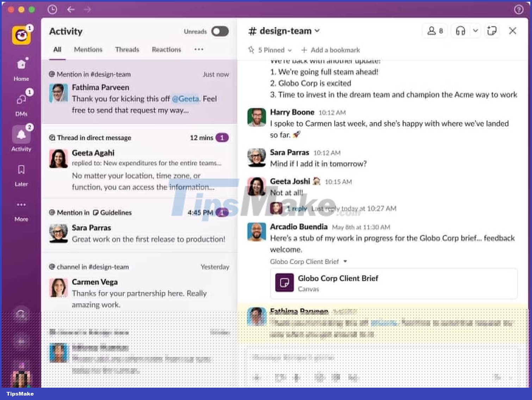Open the channel canvas icon

pyautogui.click(x=491, y=31)
